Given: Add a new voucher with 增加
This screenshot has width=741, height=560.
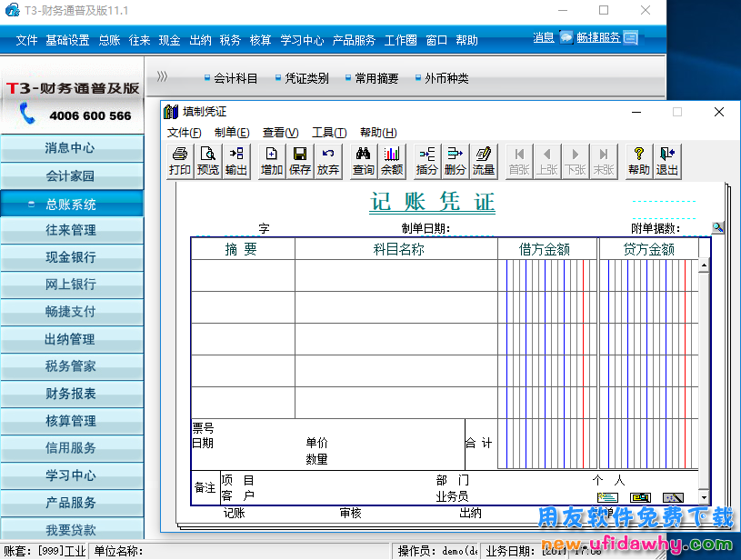Looking at the screenshot, I should tap(271, 161).
